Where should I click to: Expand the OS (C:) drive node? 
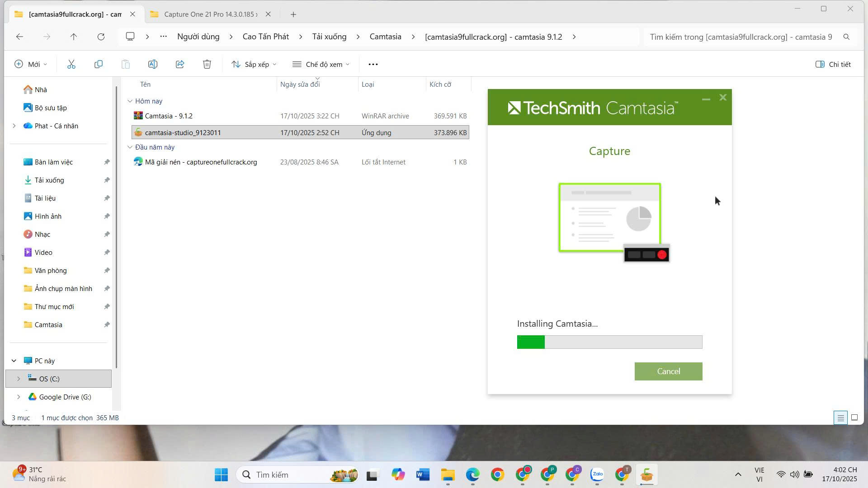pyautogui.click(x=19, y=379)
